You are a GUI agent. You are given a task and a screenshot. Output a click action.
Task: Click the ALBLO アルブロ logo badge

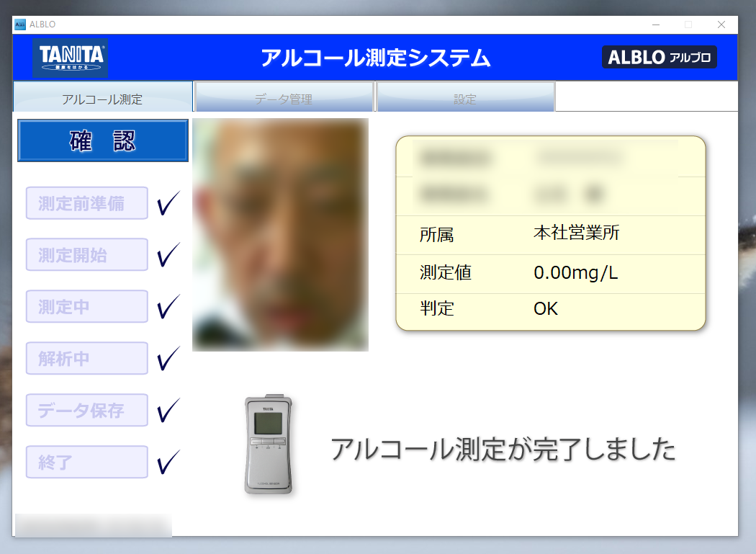point(659,58)
